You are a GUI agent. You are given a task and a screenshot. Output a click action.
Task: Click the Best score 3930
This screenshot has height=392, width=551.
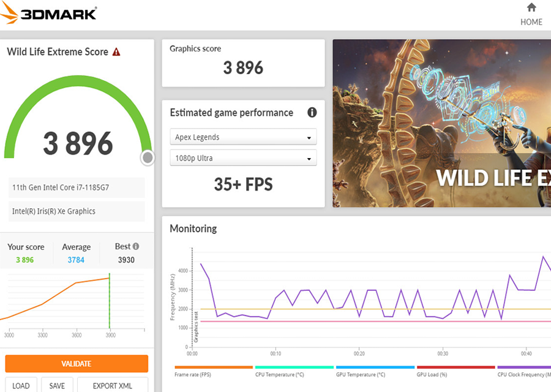tap(126, 260)
